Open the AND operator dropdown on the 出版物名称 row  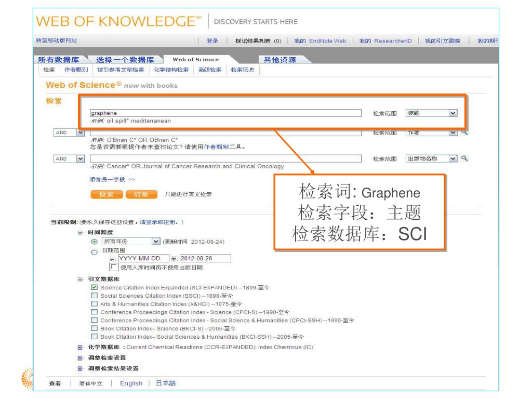[x=69, y=158]
